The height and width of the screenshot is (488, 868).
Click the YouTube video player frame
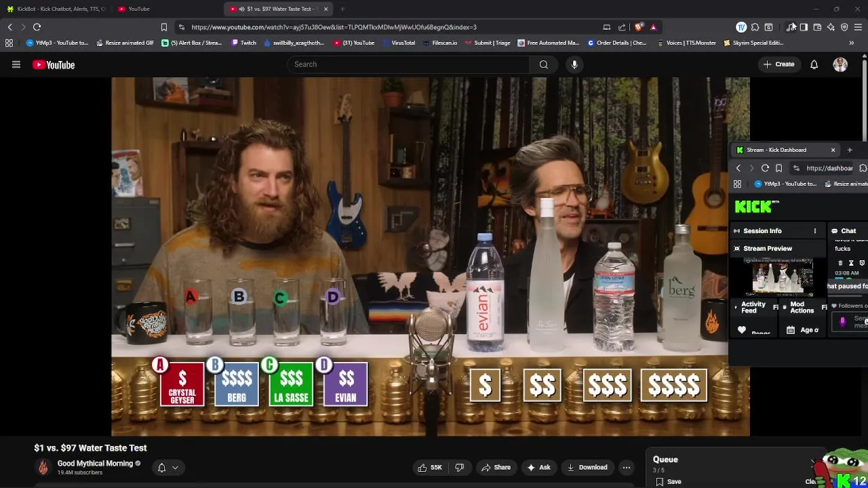[431, 256]
